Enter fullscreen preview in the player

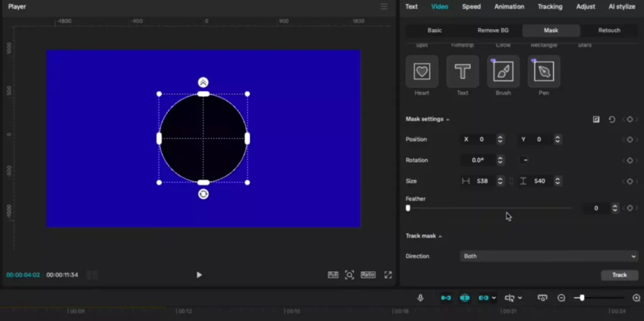388,275
